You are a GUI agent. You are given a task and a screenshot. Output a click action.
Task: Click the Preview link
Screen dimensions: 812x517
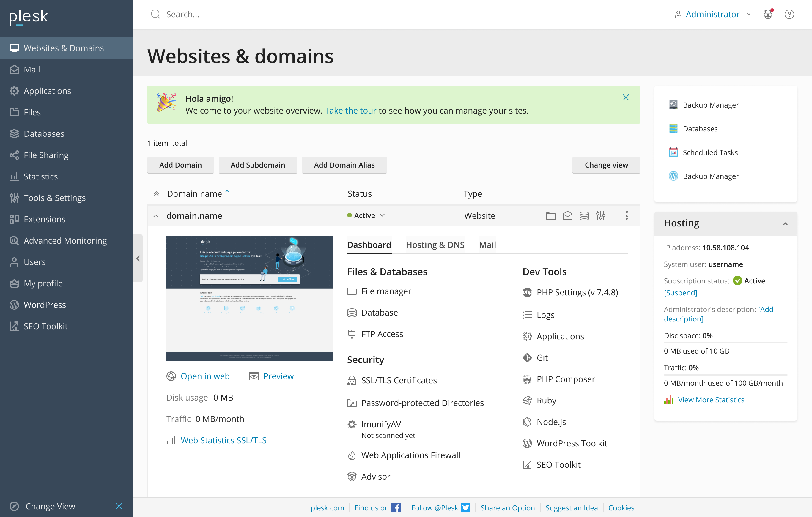[x=271, y=376]
